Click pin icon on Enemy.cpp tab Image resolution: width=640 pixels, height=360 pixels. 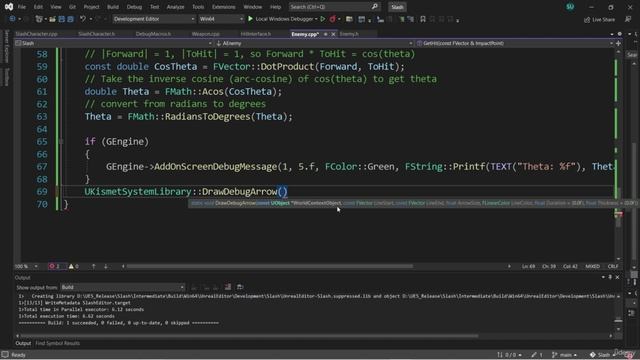326,34
